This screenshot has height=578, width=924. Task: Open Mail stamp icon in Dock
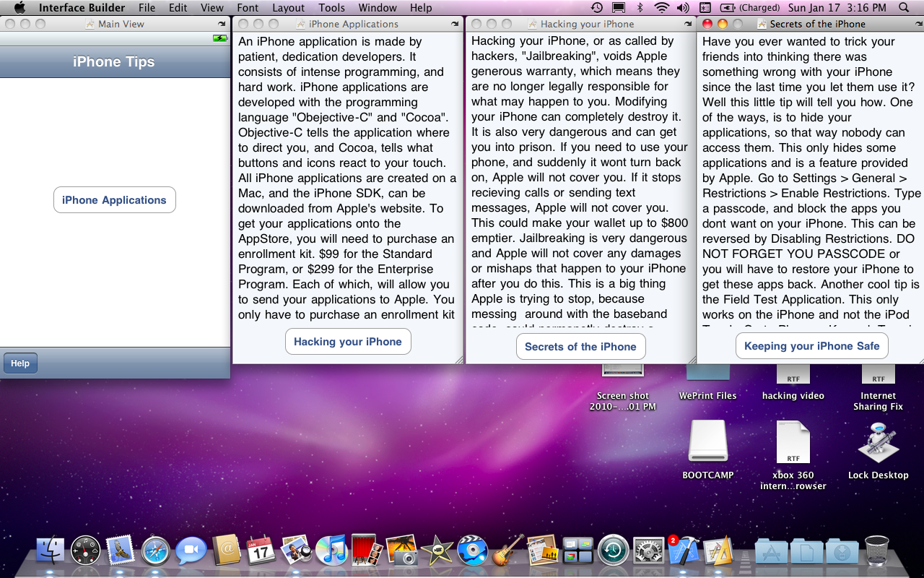[x=121, y=551]
